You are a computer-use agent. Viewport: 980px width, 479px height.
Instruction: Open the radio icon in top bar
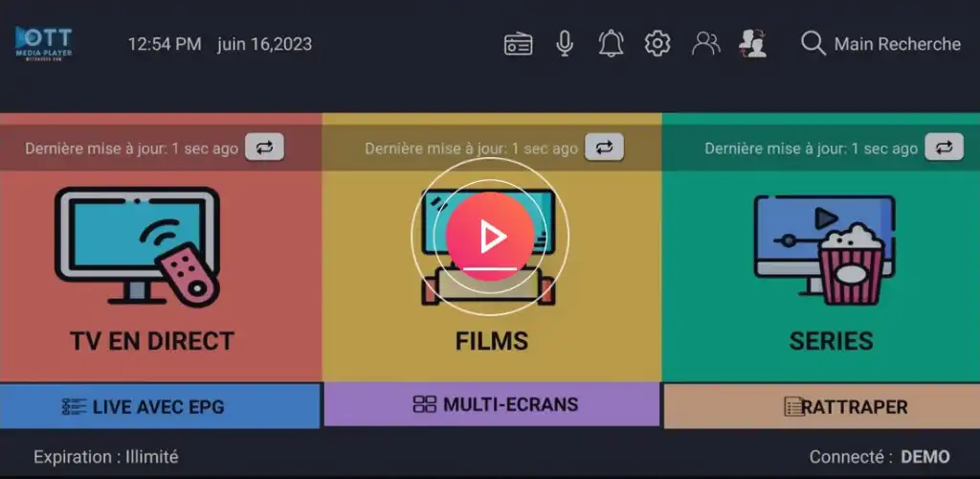click(518, 44)
